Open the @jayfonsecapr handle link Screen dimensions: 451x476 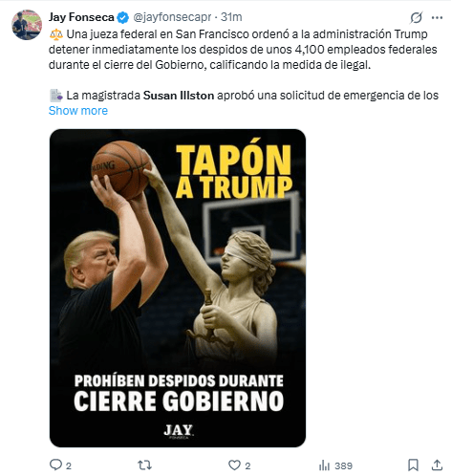tap(172, 17)
